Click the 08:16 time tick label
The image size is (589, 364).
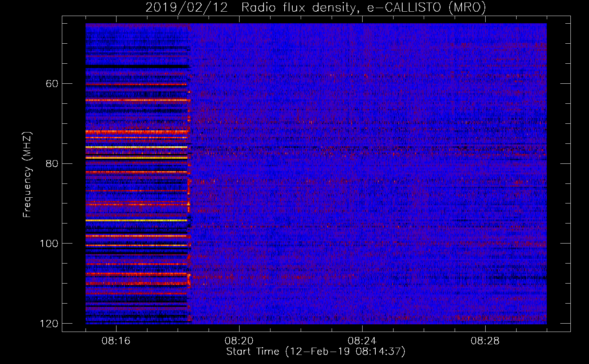pos(116,341)
